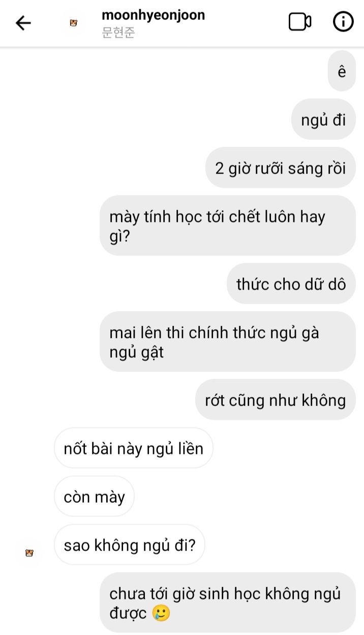This screenshot has width=364, height=635.
Task: Tap the Korean name subtitle 문현준
Action: 118,33
